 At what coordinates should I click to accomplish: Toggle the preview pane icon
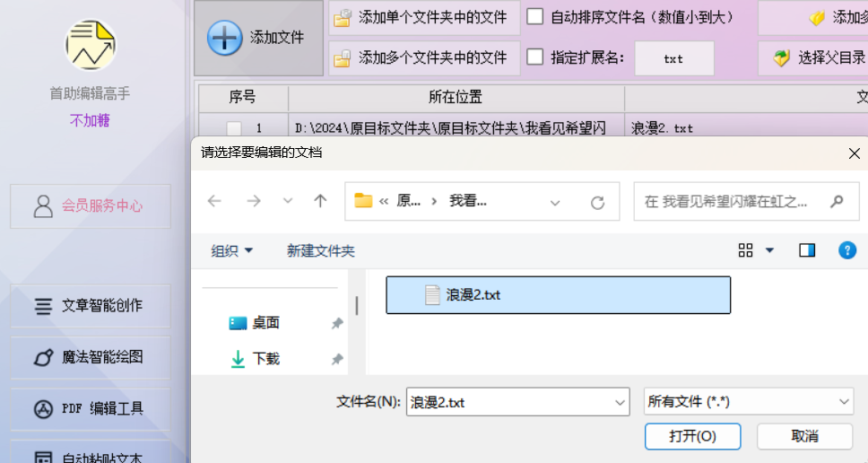807,250
